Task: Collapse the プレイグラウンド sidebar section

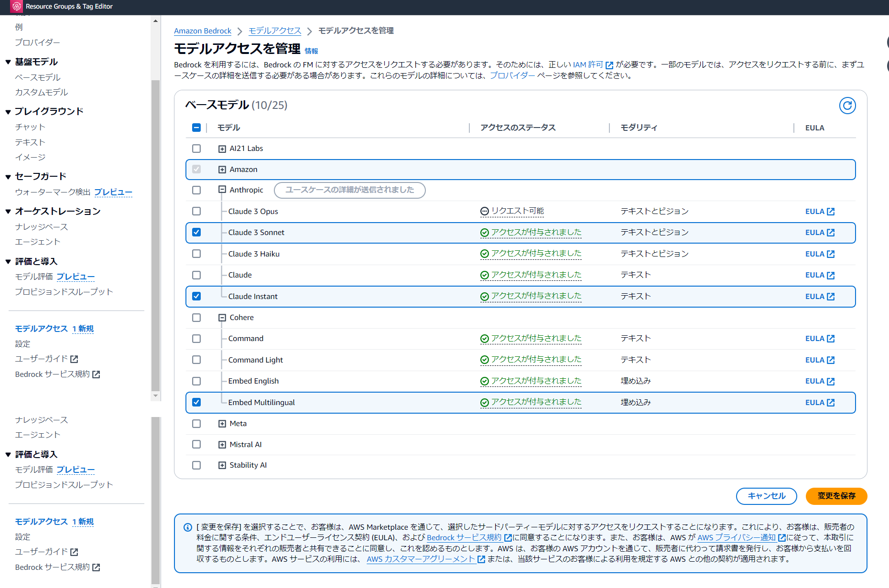Action: (x=8, y=111)
